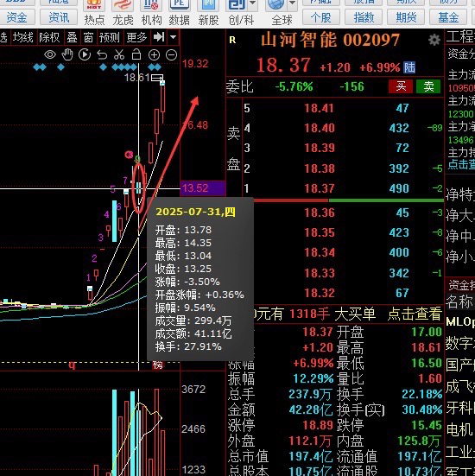This screenshot has width=475, height=476.
Task: Click the 3672 volume axis label
Action: pos(193,389)
